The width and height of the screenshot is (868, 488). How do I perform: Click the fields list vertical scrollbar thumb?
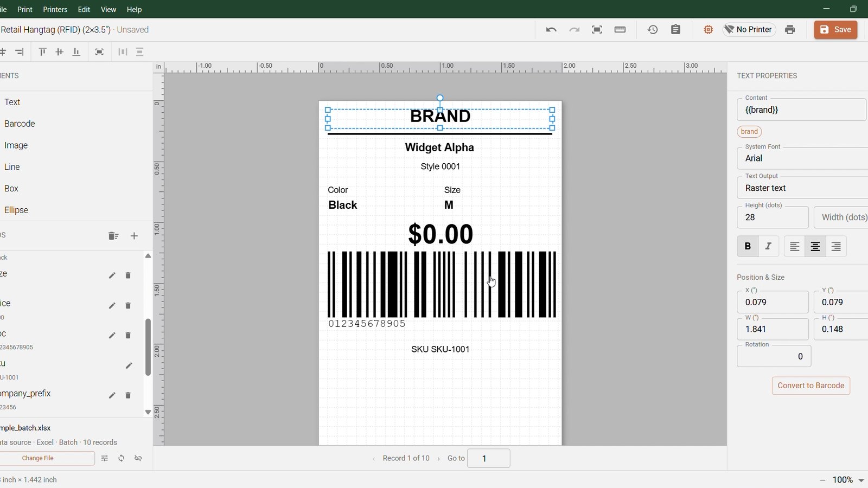(148, 347)
